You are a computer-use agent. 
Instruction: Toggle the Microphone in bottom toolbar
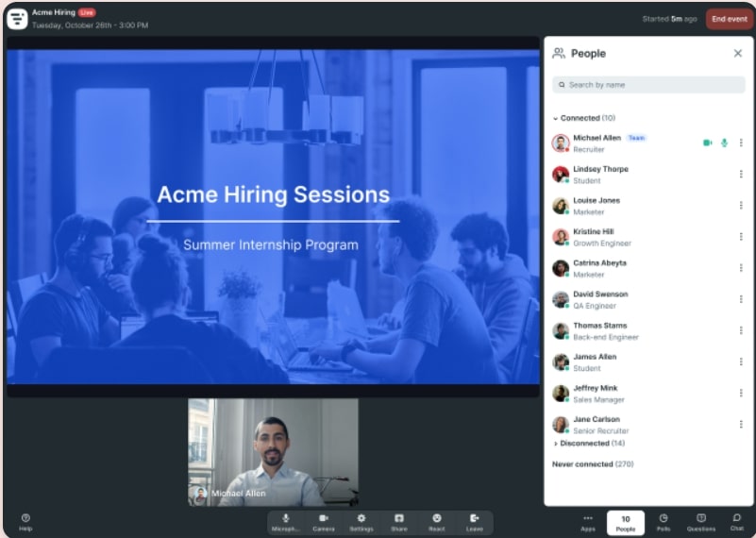tap(286, 523)
